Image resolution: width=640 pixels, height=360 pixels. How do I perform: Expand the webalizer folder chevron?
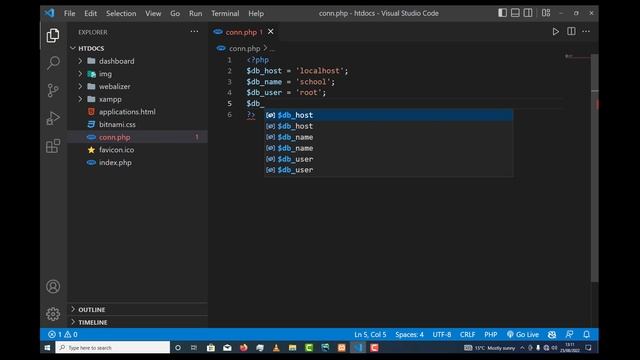pos(80,87)
